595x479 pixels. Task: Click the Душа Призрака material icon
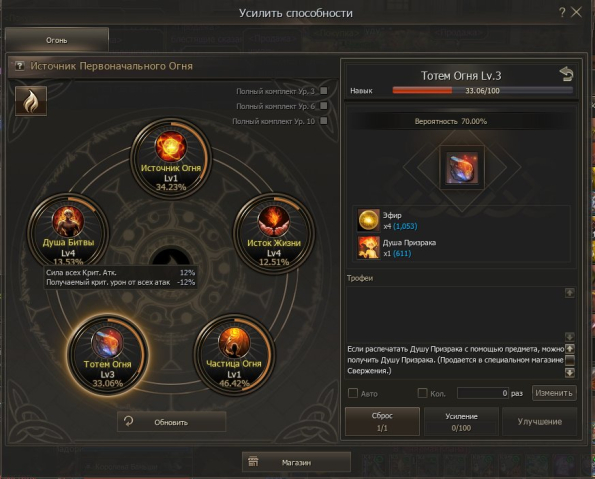point(368,247)
